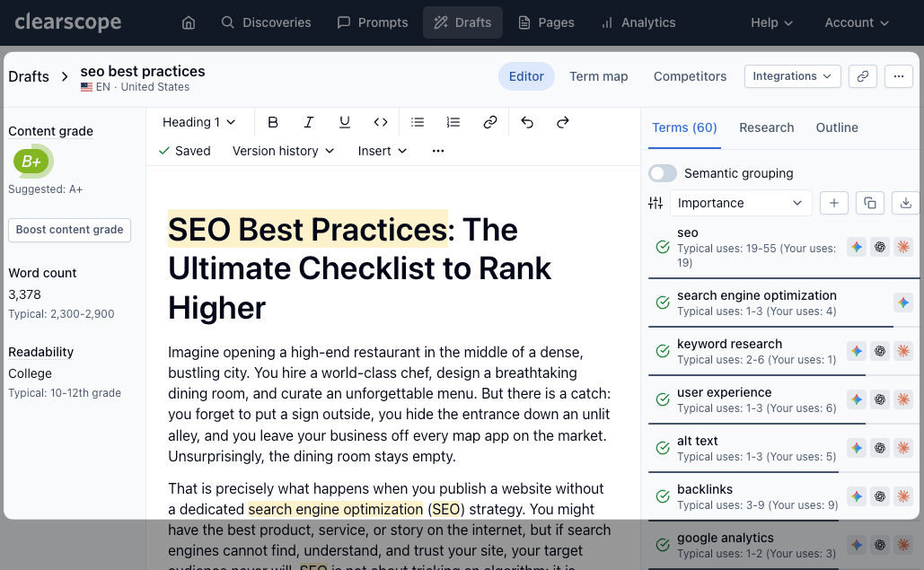Click Gemini icon for keyword research
Screen dimensions: 924x570
(857, 351)
